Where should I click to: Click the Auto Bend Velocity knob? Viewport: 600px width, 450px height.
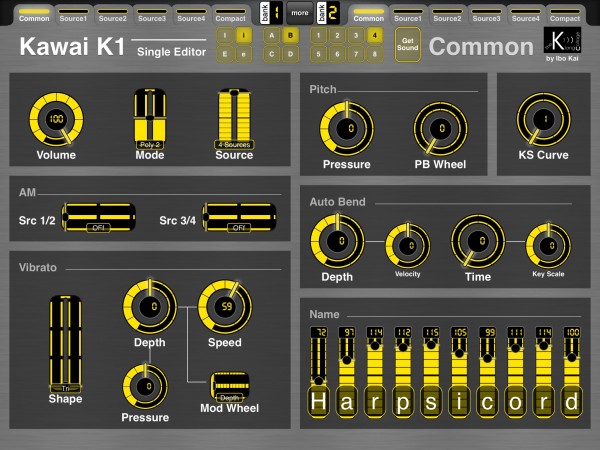point(408,245)
